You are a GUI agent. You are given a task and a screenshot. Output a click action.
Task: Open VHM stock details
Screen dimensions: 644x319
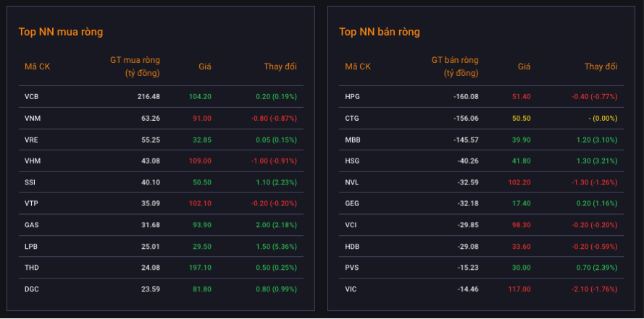click(32, 161)
